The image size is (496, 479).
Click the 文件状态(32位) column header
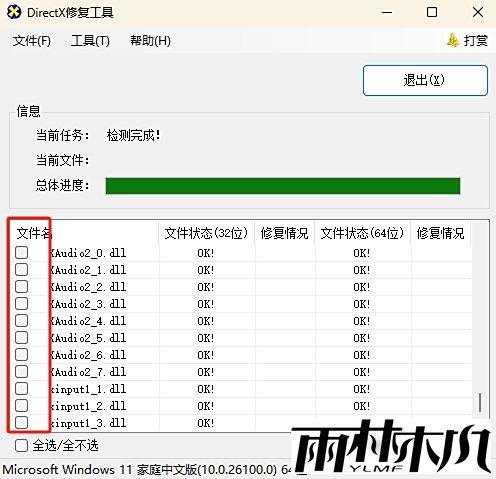coord(207,233)
